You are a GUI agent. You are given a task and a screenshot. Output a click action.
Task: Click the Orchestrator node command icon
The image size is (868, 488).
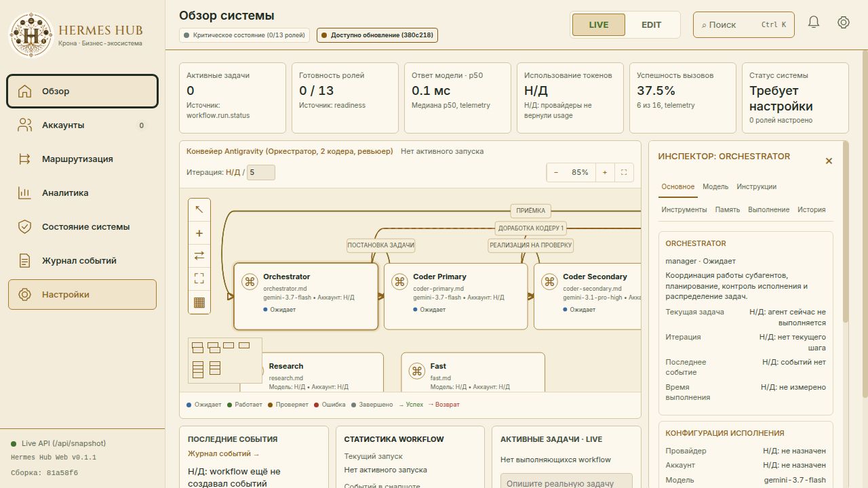250,282
